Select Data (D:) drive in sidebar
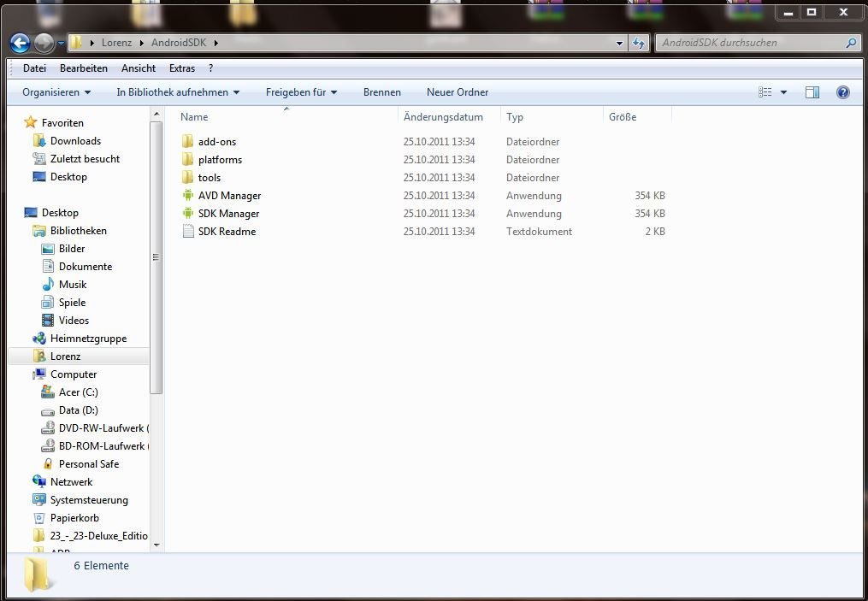Screen dimensions: 868x601 pos(78,410)
